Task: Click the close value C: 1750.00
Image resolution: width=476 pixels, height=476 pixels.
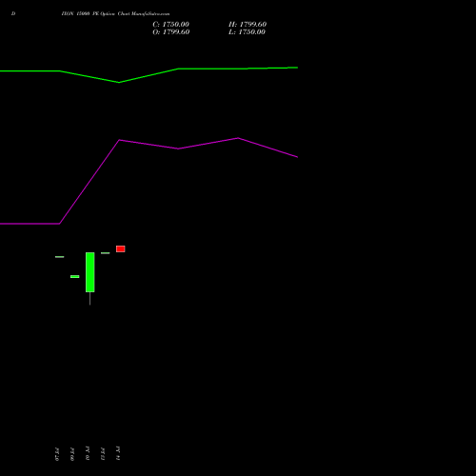Action: tap(170, 25)
